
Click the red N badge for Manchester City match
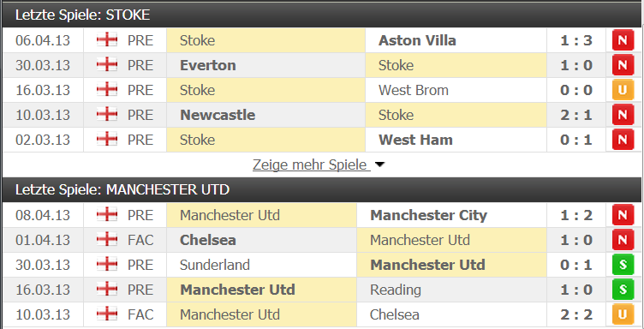point(623,215)
